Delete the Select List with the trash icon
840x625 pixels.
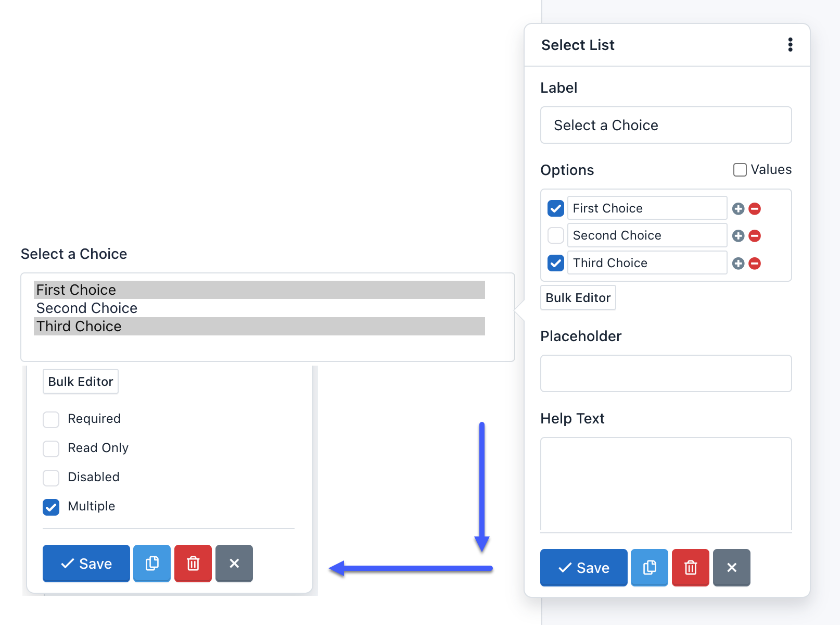coord(690,568)
